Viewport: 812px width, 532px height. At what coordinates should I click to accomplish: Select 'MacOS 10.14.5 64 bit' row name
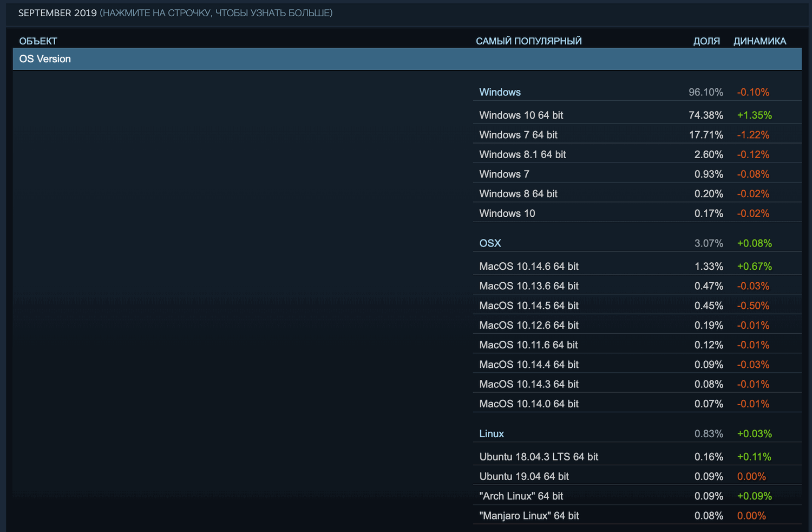(x=529, y=306)
